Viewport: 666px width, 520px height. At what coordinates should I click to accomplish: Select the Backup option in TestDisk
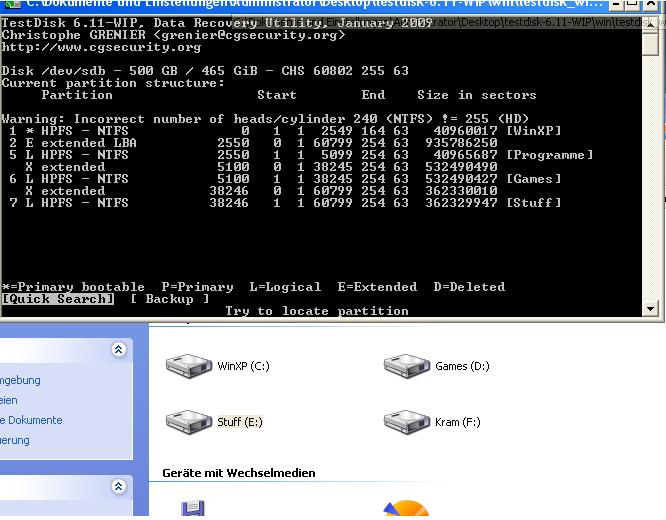coord(170,299)
